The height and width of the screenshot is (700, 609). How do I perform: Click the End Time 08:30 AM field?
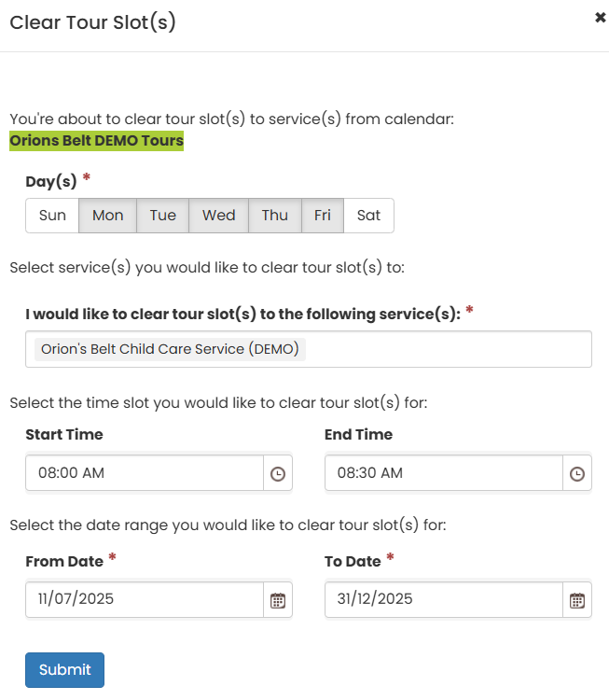pyautogui.click(x=444, y=473)
